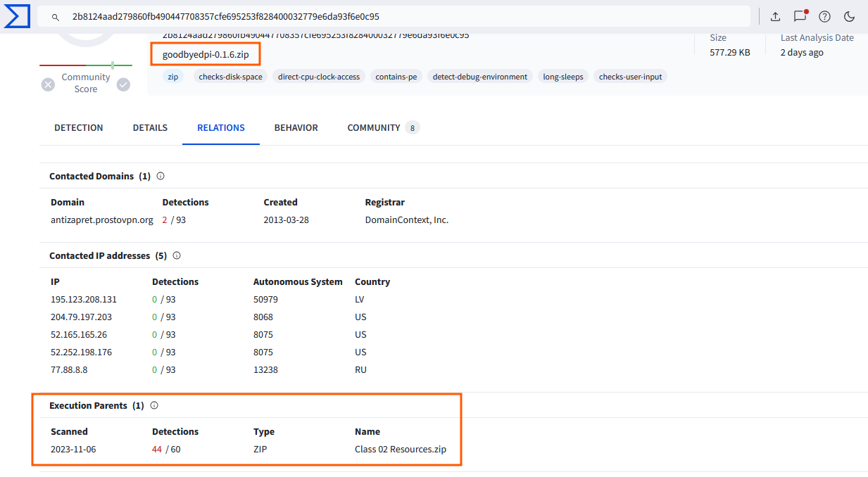868x477 pixels.
Task: Toggle dark mode moon icon
Action: click(x=849, y=16)
